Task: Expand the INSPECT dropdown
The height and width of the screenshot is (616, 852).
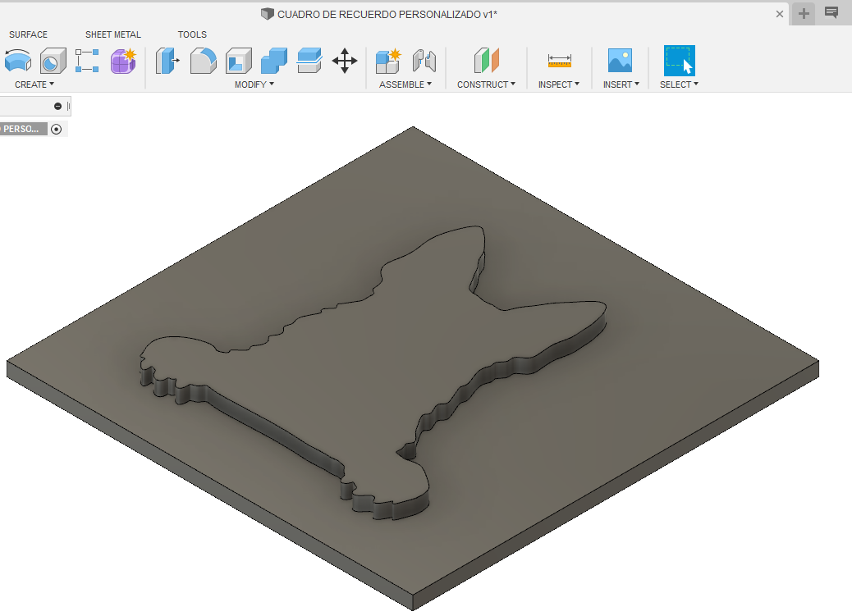Action: tap(559, 84)
